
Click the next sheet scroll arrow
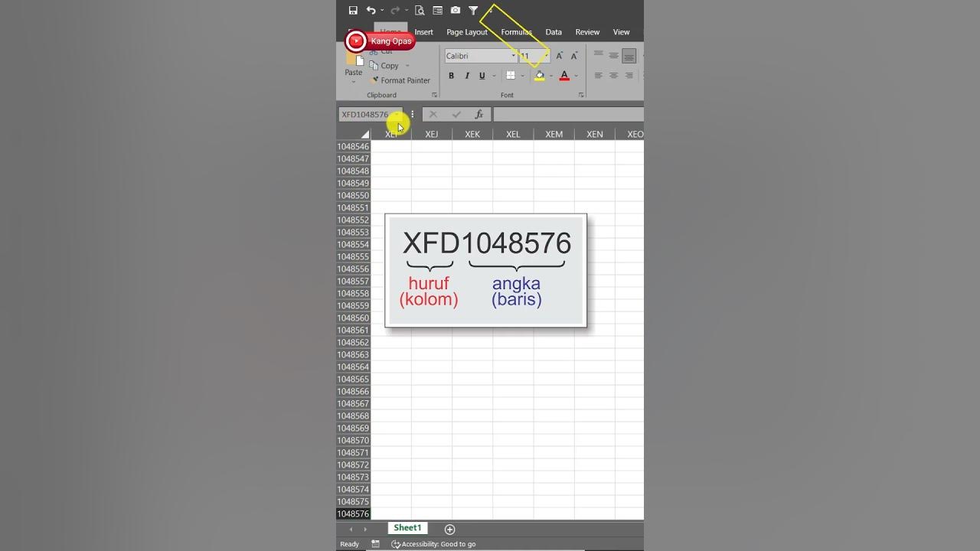click(365, 529)
